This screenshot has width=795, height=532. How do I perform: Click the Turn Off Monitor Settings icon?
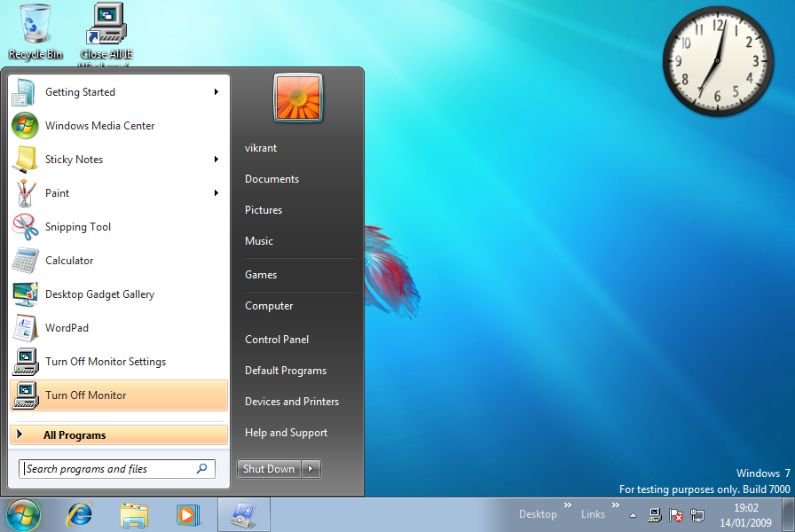(x=25, y=361)
